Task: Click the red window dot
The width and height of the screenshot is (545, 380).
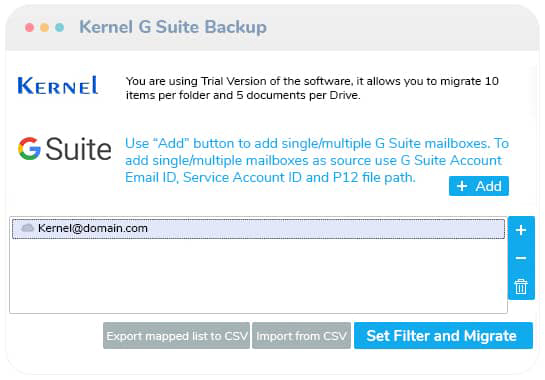Action: point(30,27)
